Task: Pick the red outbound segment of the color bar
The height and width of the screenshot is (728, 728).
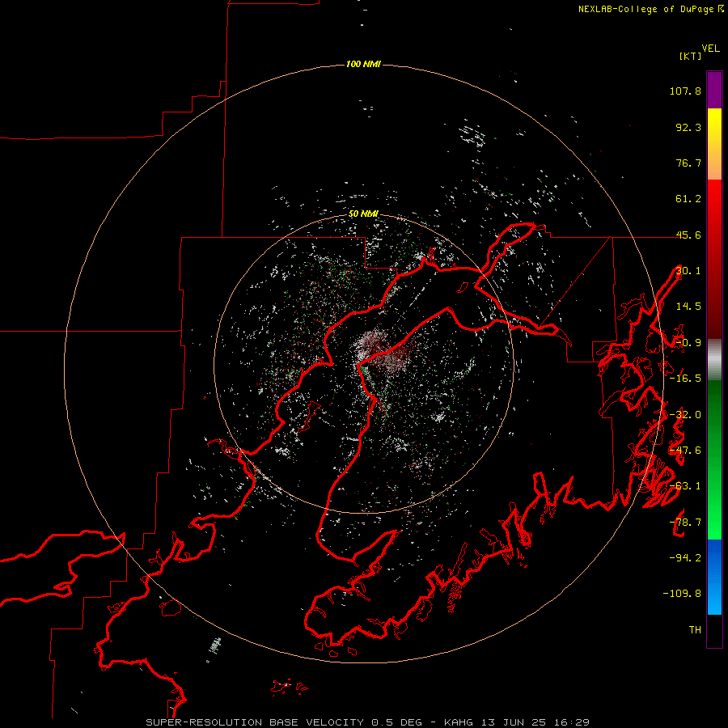Action: (x=714, y=259)
